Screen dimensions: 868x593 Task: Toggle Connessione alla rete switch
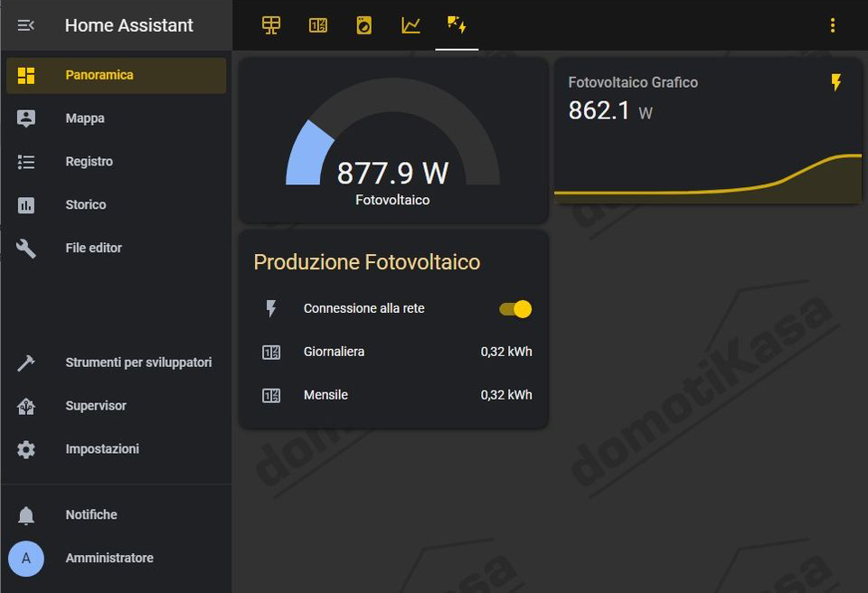coord(515,309)
